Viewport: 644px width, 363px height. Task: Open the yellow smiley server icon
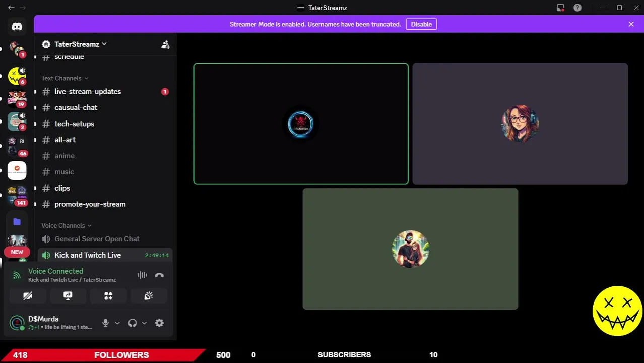pos(17,76)
